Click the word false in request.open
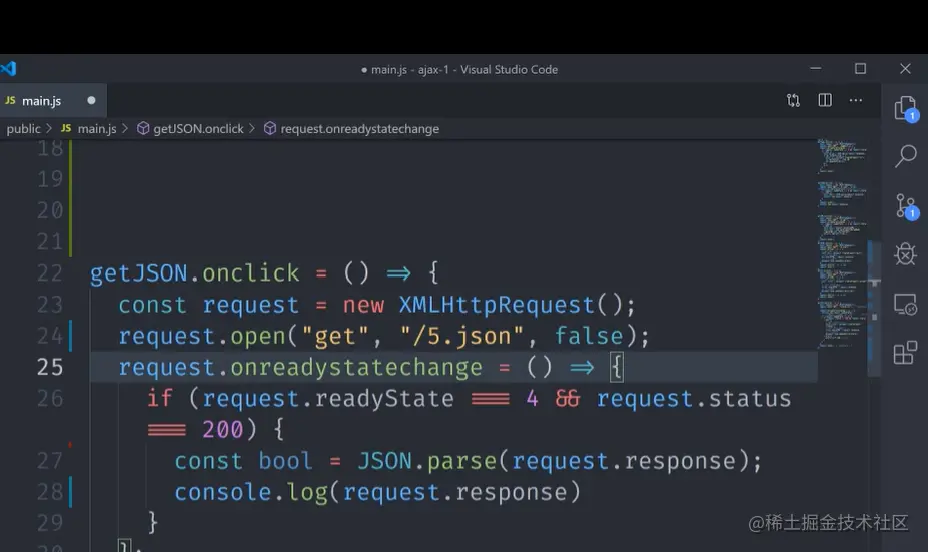Screen dimensions: 928x552 [x=589, y=336]
